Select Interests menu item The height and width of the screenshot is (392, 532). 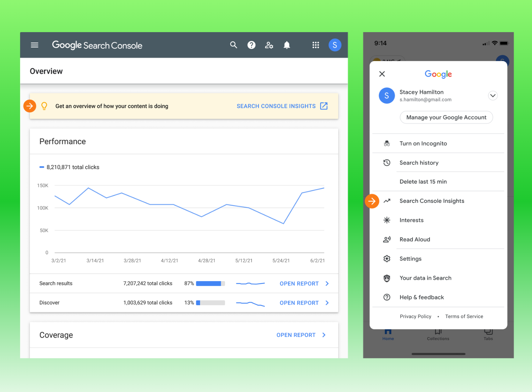pos(438,220)
